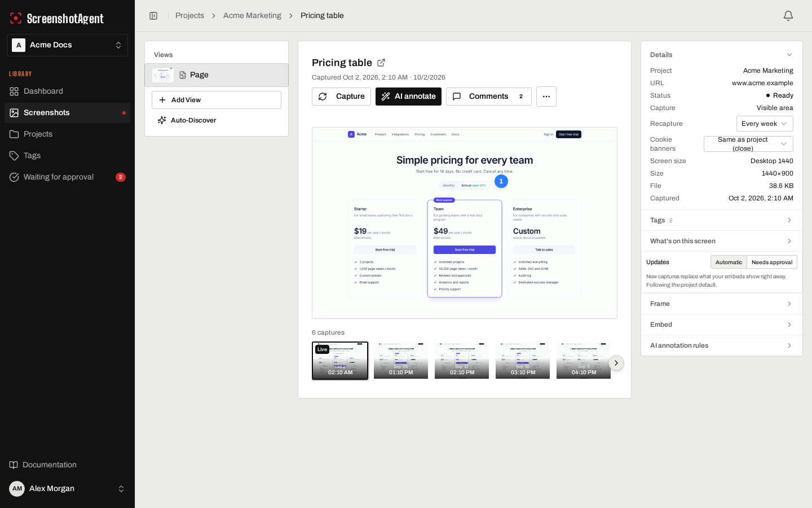Show next captures with the arrow

(616, 363)
